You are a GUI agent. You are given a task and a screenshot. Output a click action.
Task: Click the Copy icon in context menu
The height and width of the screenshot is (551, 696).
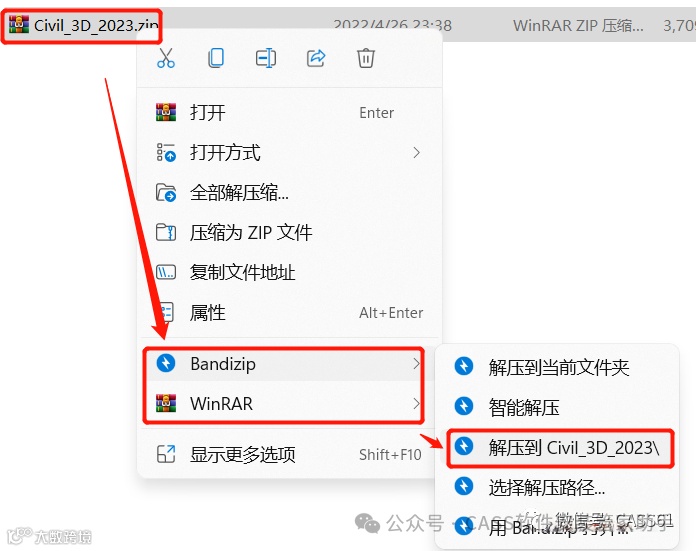tap(216, 58)
